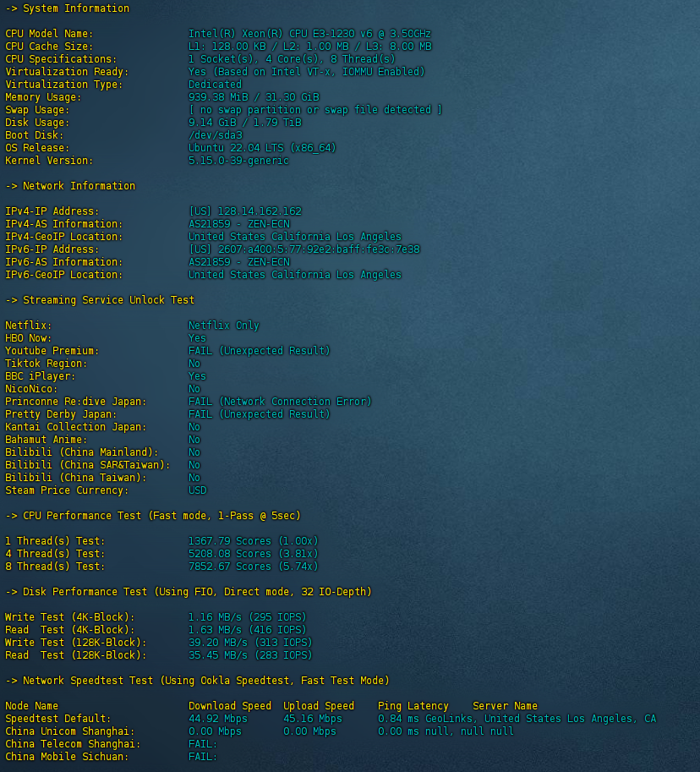This screenshot has height=772, width=700.
Task: Click the Youtube Premium FAIL result
Action: click(x=260, y=351)
